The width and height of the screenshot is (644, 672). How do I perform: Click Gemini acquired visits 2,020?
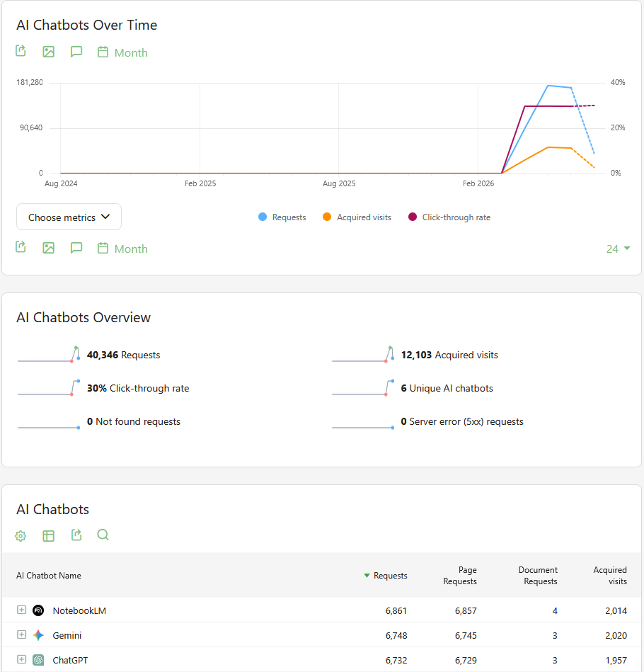[x=616, y=636]
